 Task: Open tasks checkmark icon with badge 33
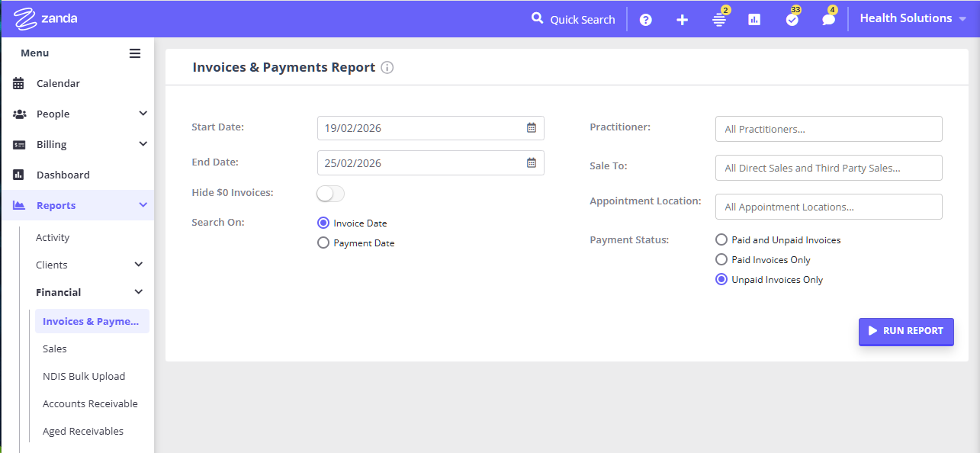coord(792,20)
